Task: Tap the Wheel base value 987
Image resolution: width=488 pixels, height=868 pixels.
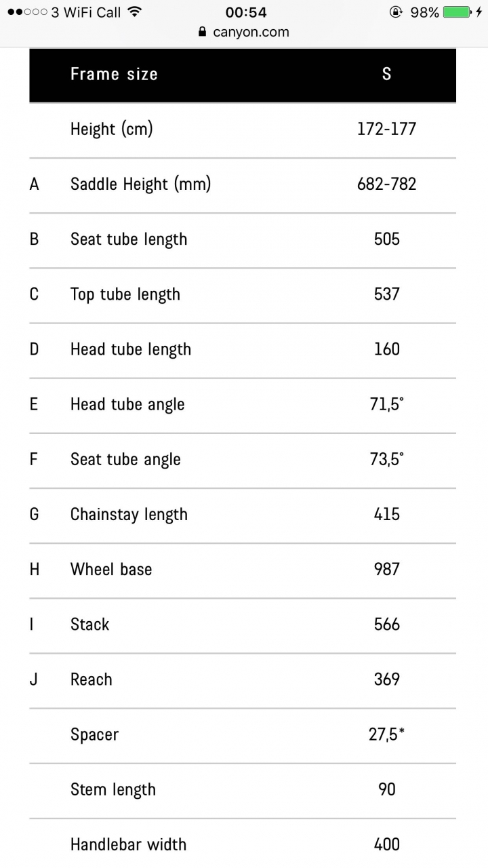Action: (x=386, y=569)
